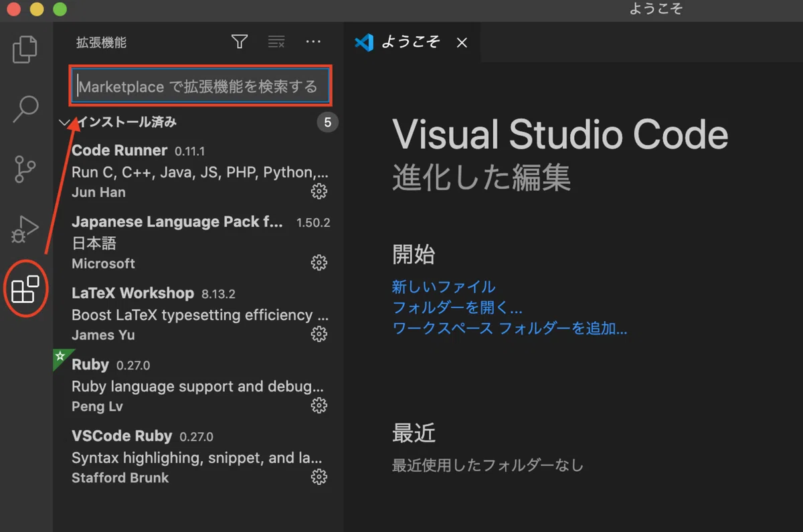Switch to the ようこそ editor tab
Screen dimensions: 803x532
point(412,43)
